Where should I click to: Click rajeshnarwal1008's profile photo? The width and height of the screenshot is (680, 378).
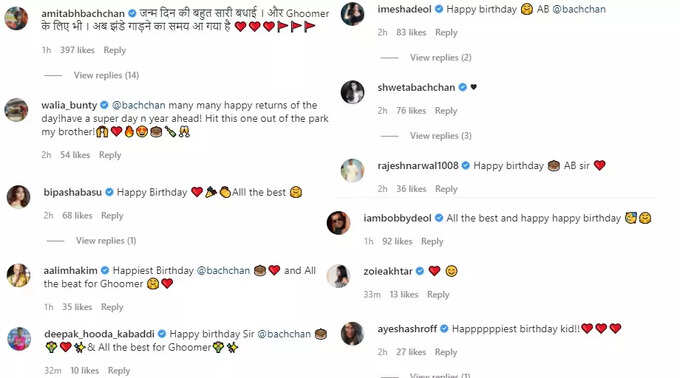coord(352,170)
